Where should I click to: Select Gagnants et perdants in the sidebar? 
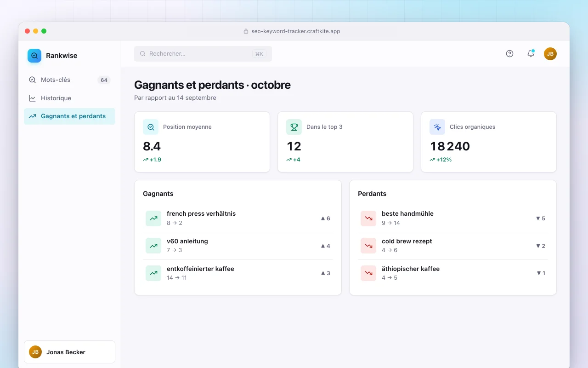(69, 116)
